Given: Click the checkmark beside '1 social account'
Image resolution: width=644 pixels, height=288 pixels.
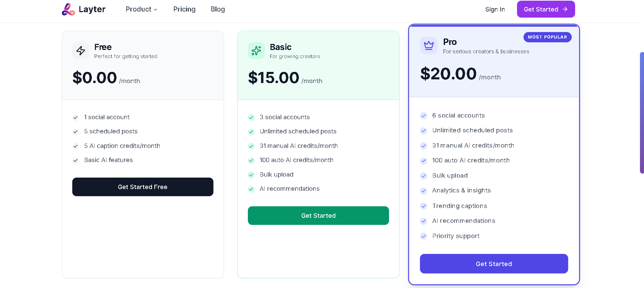Looking at the screenshot, I should (x=75, y=117).
